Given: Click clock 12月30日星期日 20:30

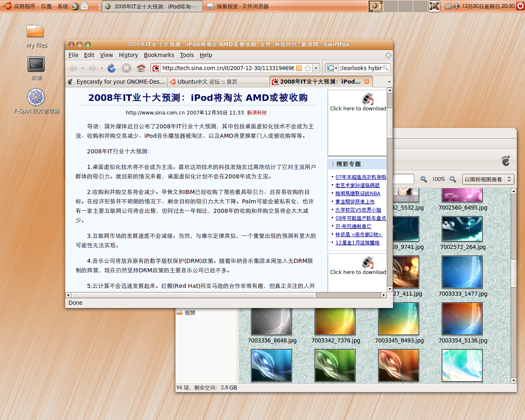Looking at the screenshot, I should tap(488, 6).
